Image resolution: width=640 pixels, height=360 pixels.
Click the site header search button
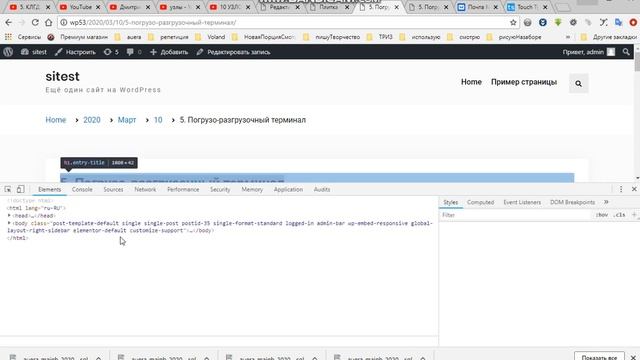pos(578,84)
